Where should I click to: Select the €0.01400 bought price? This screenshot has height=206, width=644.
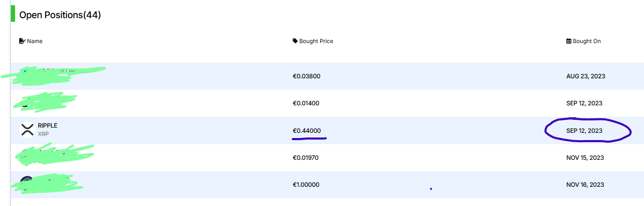(x=306, y=103)
